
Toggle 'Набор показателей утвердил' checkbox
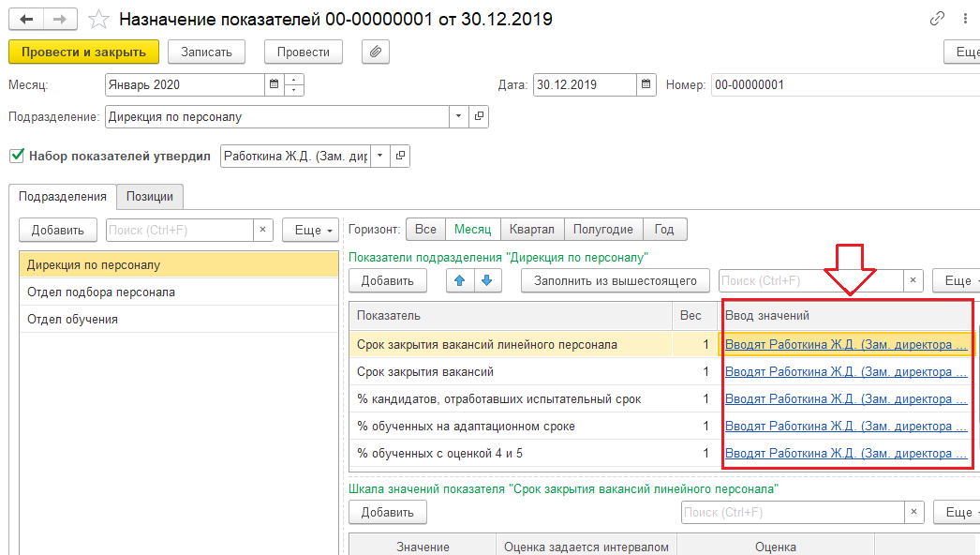pos(17,156)
